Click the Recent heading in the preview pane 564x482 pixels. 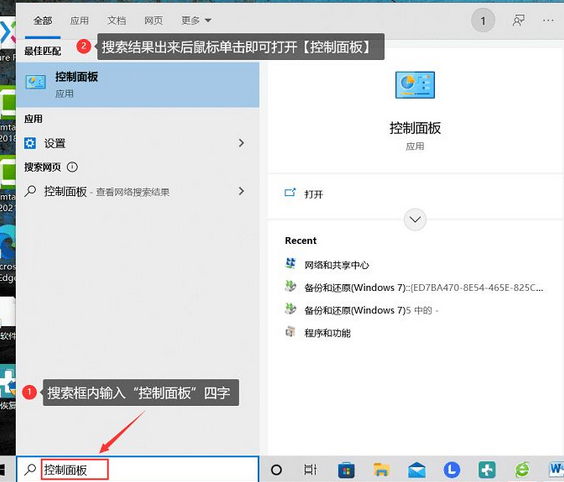(301, 241)
